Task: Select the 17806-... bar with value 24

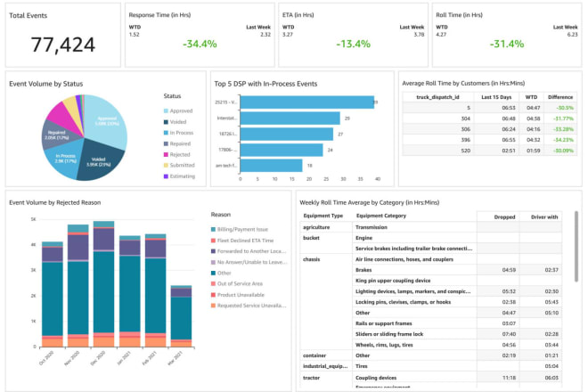Action: pos(282,150)
